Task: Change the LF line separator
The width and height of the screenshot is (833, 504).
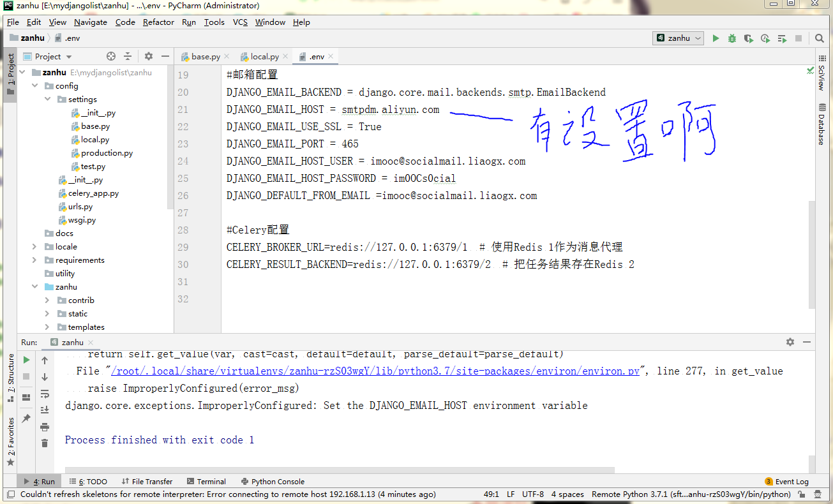Action: [511, 494]
